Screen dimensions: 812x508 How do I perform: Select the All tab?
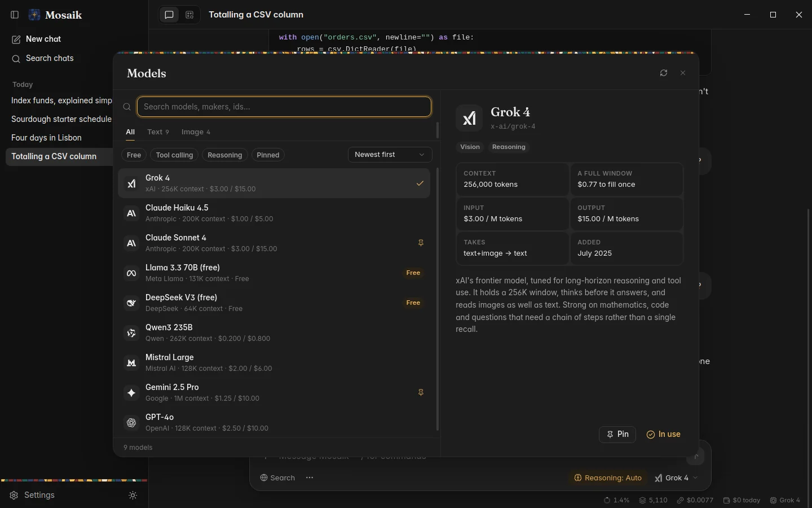pyautogui.click(x=130, y=132)
